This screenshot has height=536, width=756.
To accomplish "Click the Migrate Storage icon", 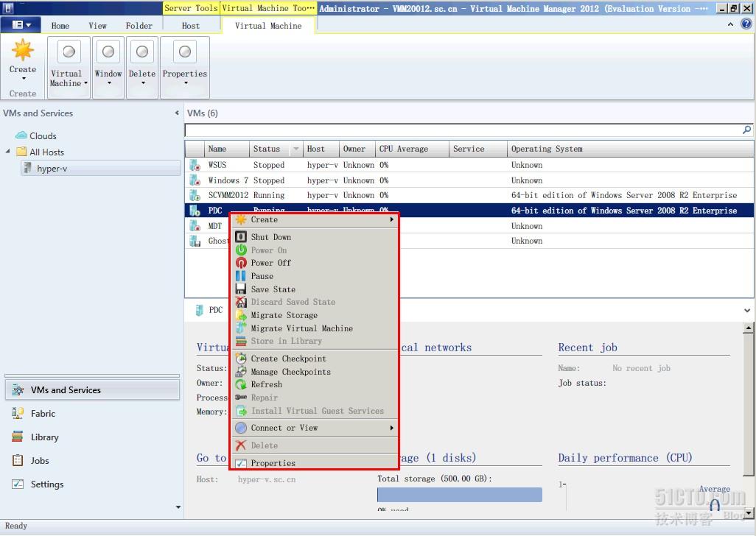I will 241,315.
